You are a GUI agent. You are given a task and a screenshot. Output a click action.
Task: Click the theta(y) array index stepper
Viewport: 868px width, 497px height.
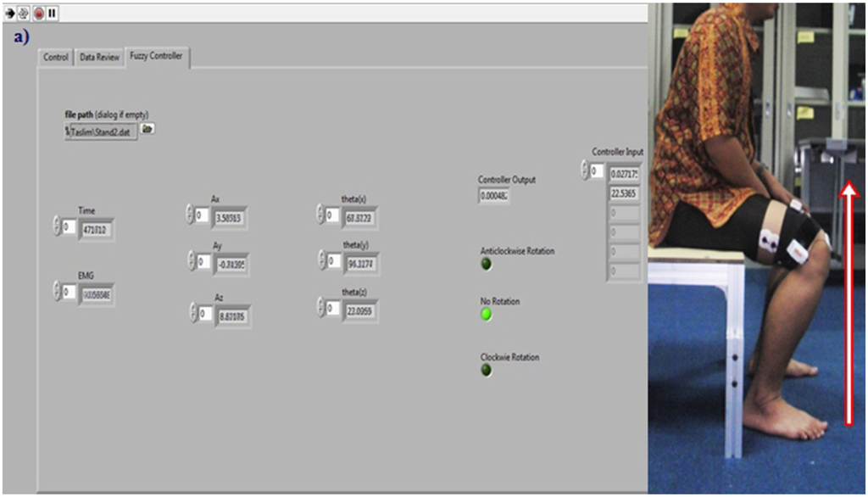[x=322, y=260]
